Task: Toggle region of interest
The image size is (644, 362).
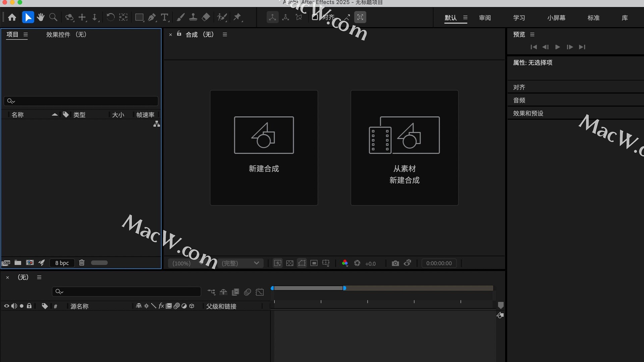Action: point(314,263)
